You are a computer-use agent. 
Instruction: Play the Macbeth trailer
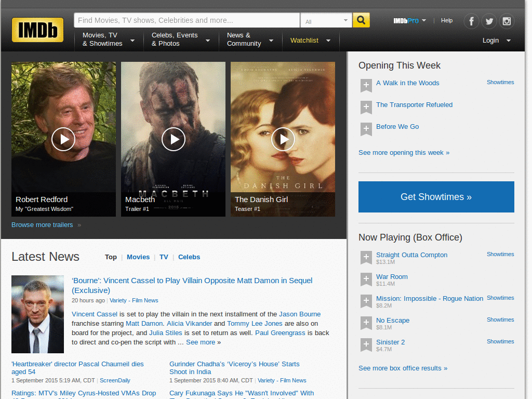[x=174, y=139]
